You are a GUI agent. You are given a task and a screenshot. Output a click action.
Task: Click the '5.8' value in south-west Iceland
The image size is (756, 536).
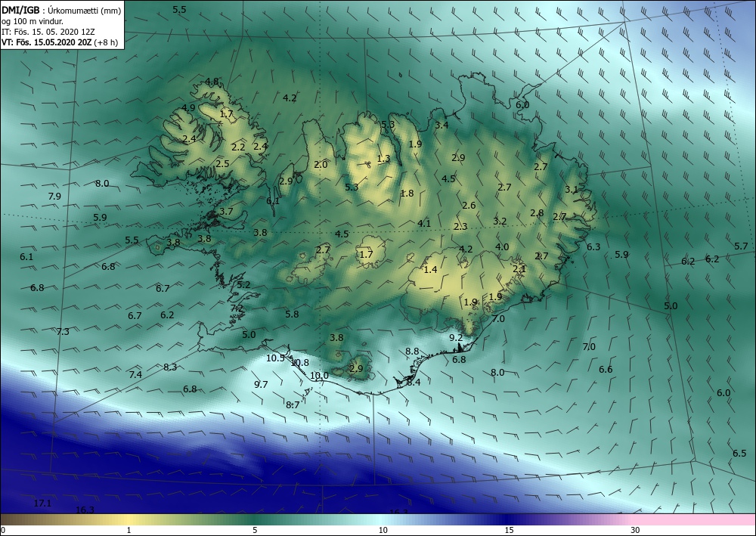click(292, 314)
